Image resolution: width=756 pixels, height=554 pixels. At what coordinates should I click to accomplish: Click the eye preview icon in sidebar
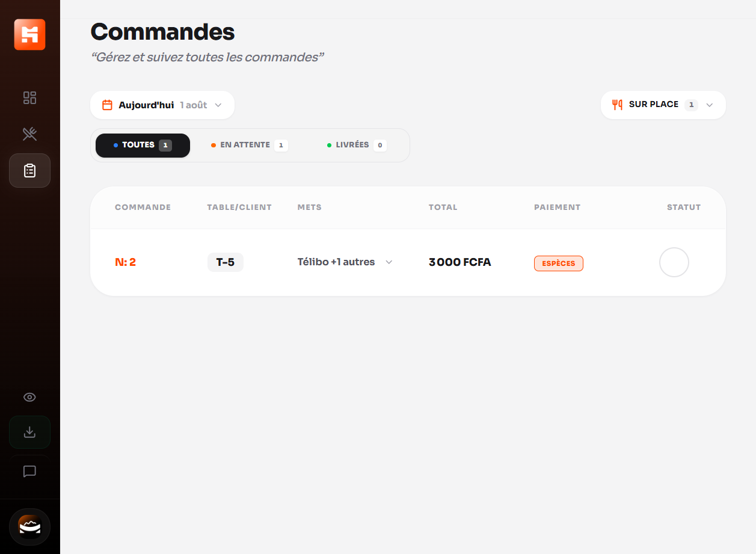(x=29, y=397)
